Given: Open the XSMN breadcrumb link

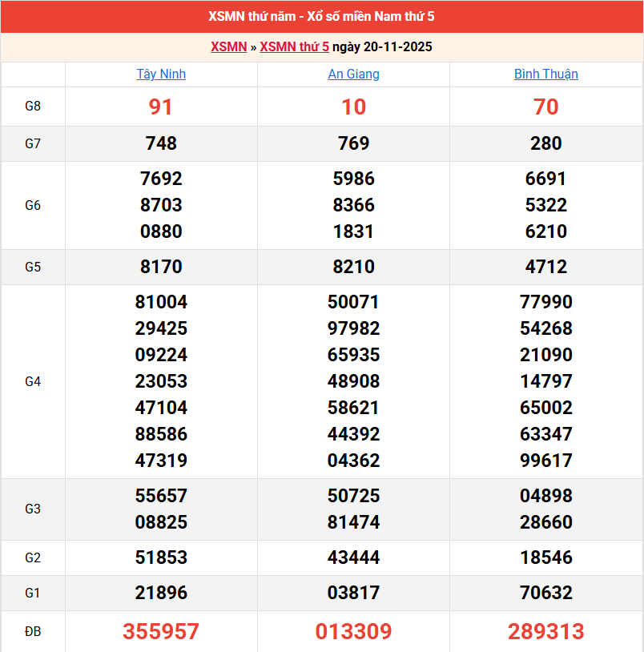Looking at the screenshot, I should click(x=228, y=47).
